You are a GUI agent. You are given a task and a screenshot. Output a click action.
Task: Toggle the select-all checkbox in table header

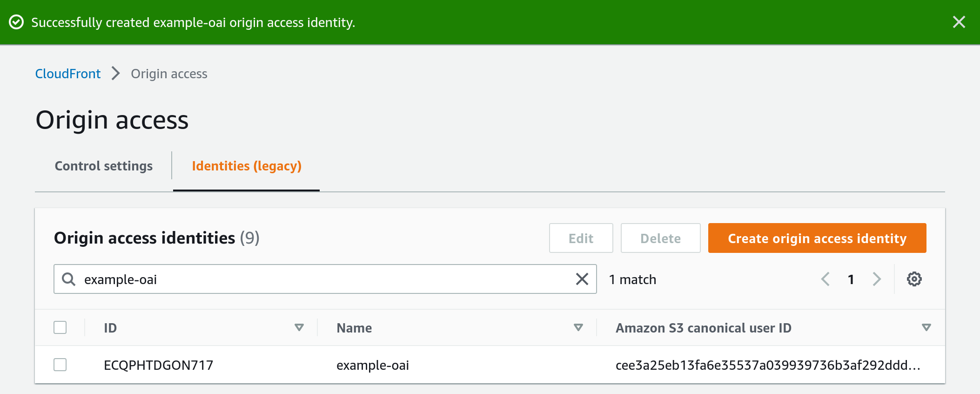tap(60, 328)
